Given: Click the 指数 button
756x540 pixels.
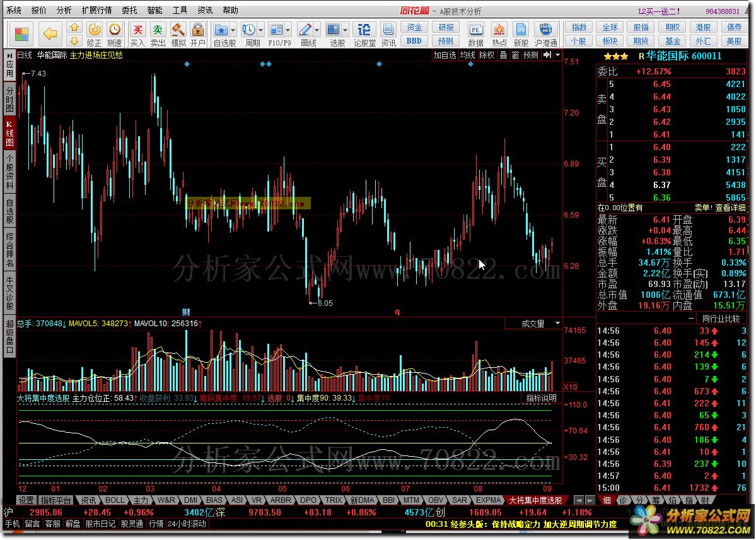Looking at the screenshot, I should [579, 27].
